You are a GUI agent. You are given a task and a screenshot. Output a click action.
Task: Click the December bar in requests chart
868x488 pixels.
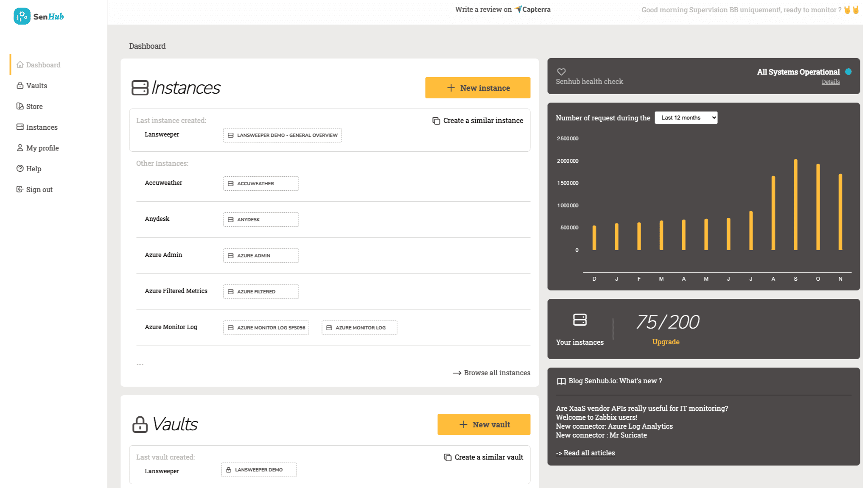(594, 238)
